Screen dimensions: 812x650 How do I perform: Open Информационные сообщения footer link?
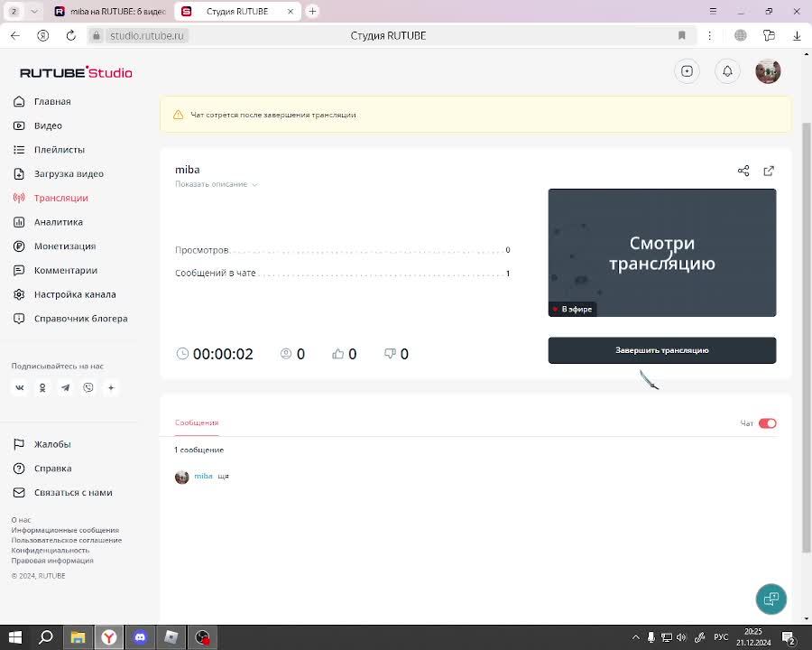point(65,530)
